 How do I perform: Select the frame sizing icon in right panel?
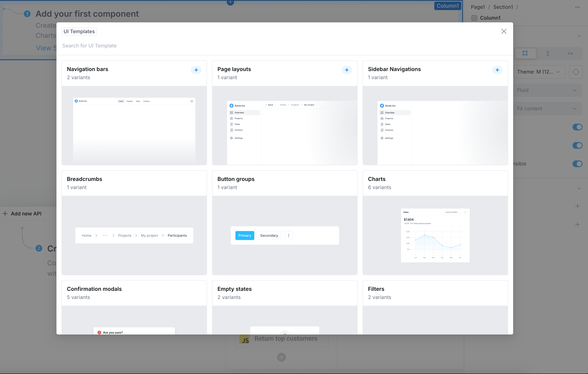[x=525, y=53]
